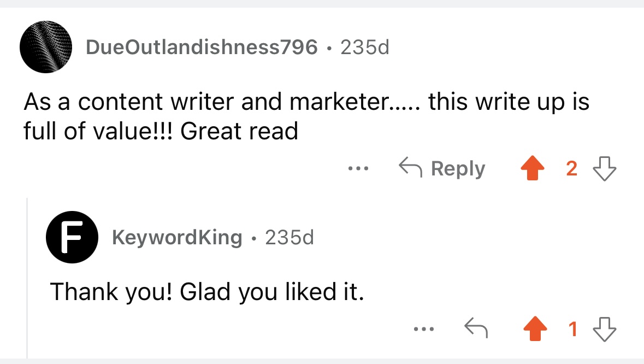Open timestamp next to DueOutlandishness796
The width and height of the screenshot is (644, 364).
pos(365,47)
